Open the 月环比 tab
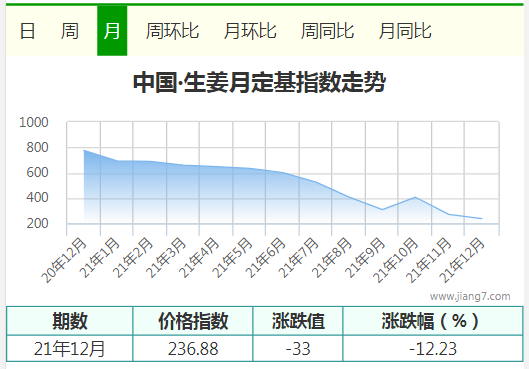 [x=250, y=31]
